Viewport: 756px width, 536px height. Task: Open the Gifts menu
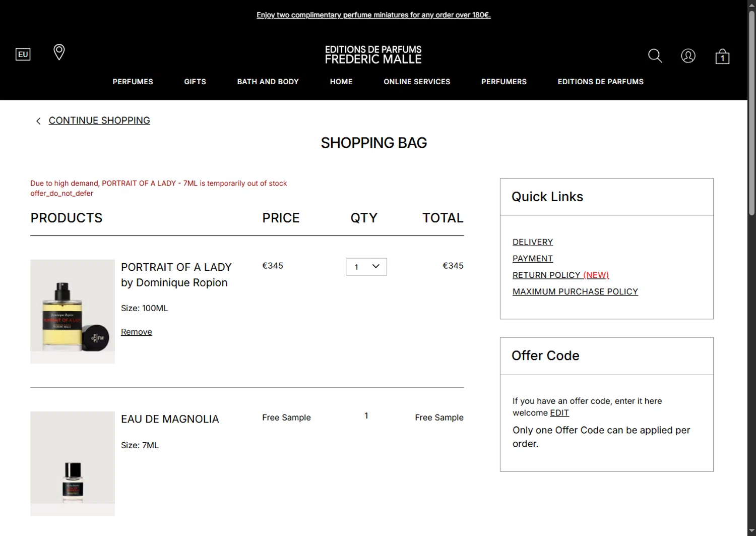pyautogui.click(x=195, y=82)
